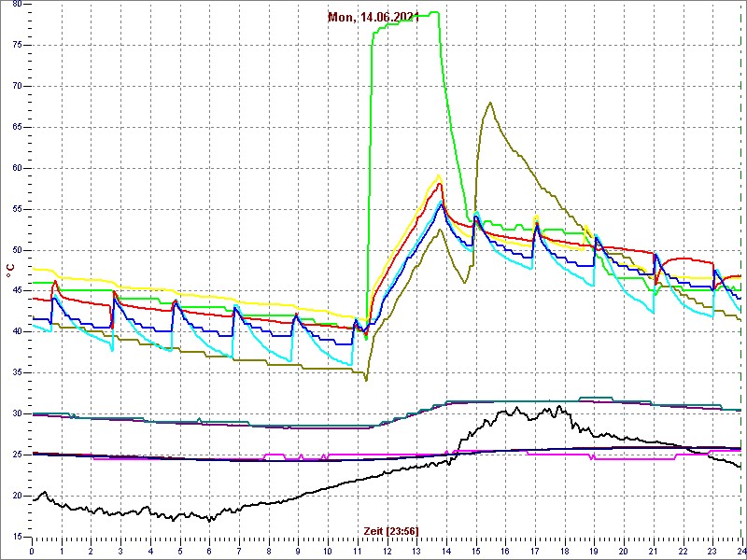This screenshot has height=560, width=747.
Task: Click the 75 label on the temperature axis
Action: coord(18,45)
